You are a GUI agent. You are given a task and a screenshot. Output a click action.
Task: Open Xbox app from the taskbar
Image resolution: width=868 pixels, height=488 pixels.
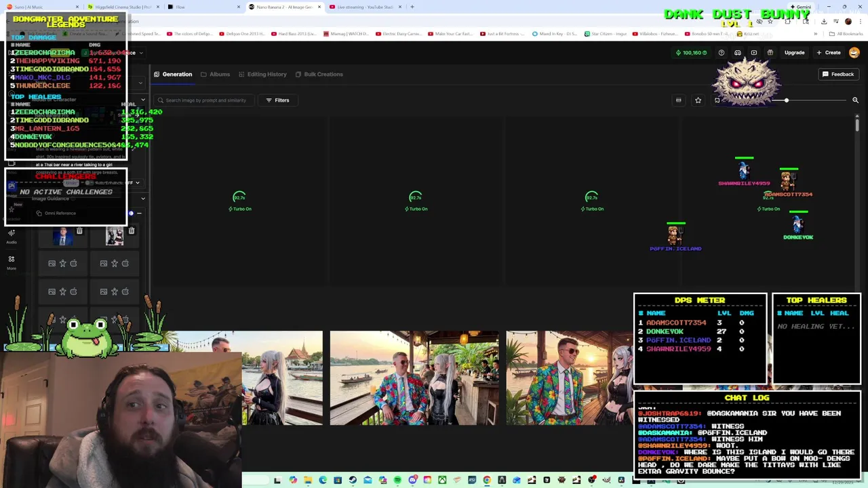click(x=442, y=481)
